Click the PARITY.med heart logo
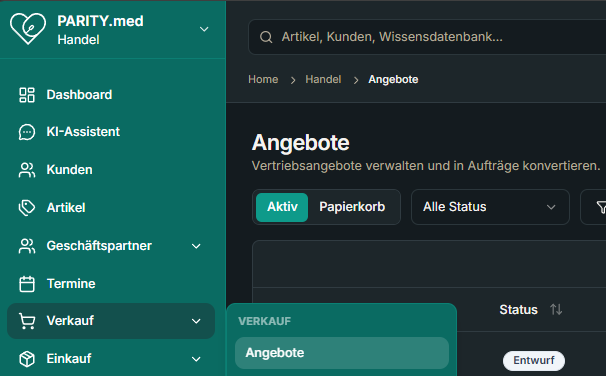This screenshot has width=606, height=376. pyautogui.click(x=28, y=29)
